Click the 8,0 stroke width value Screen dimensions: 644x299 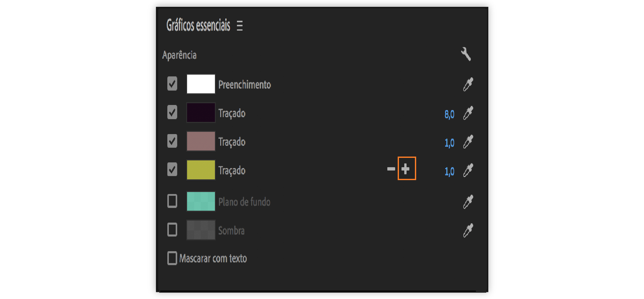449,114
